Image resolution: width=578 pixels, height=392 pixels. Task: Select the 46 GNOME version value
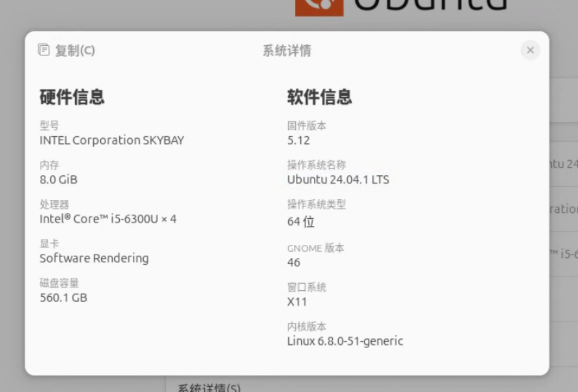(294, 262)
